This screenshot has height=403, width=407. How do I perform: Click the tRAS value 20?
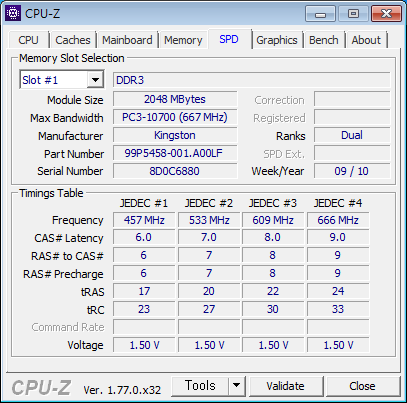pyautogui.click(x=209, y=291)
